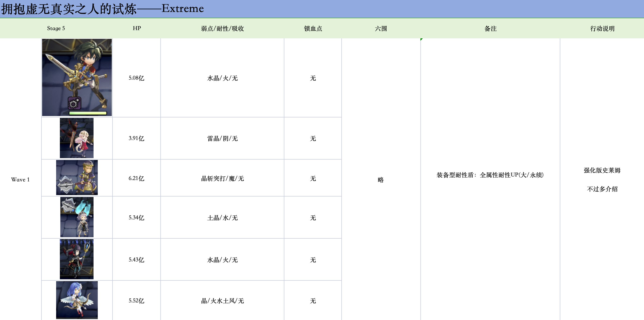The height and width of the screenshot is (320, 644).
Task: Click the gear status icon on swordsman image
Action: (x=74, y=103)
